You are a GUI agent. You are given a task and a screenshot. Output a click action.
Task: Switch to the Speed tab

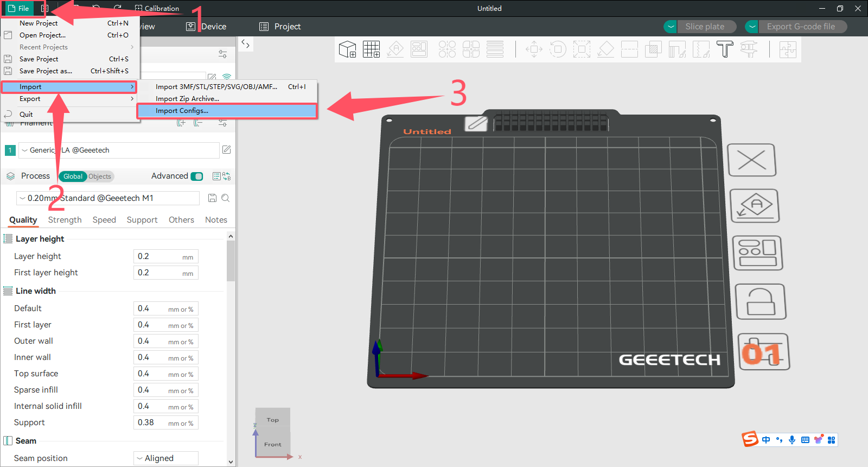(104, 220)
